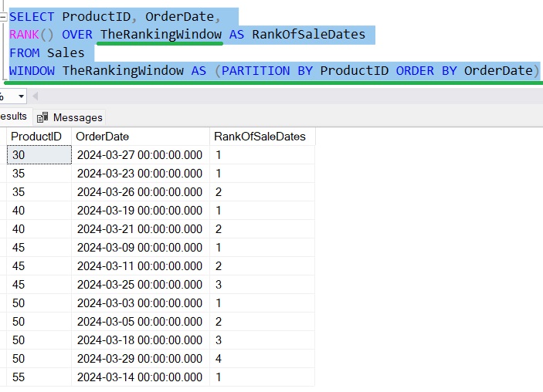Select rank value 3 in 2024-03-25 row

(x=262, y=285)
